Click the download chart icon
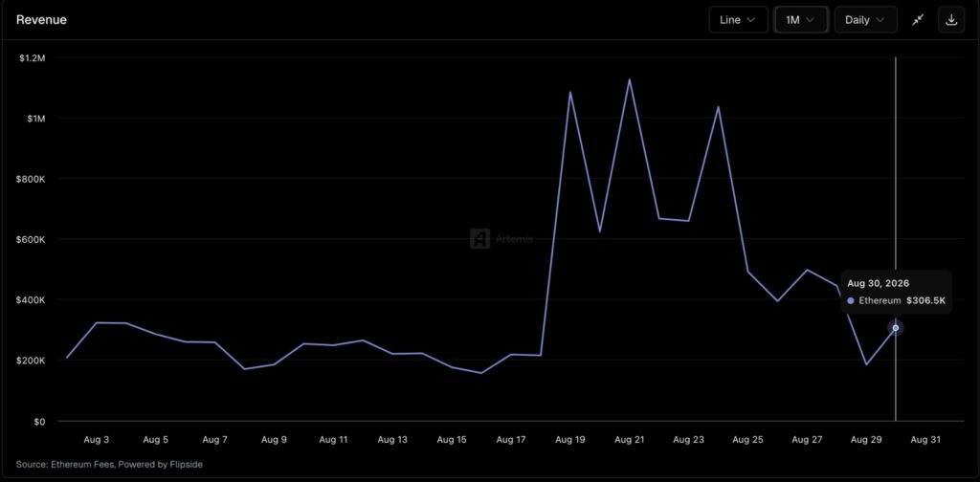 [951, 20]
